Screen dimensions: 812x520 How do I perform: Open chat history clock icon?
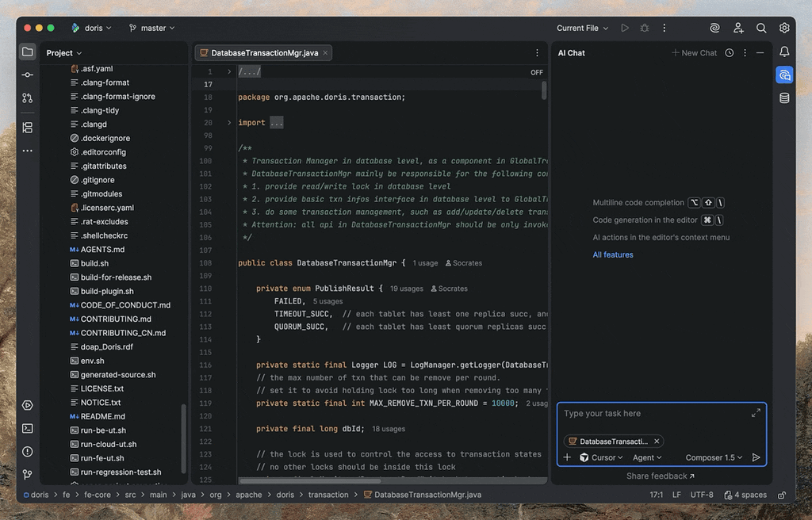[x=730, y=53]
